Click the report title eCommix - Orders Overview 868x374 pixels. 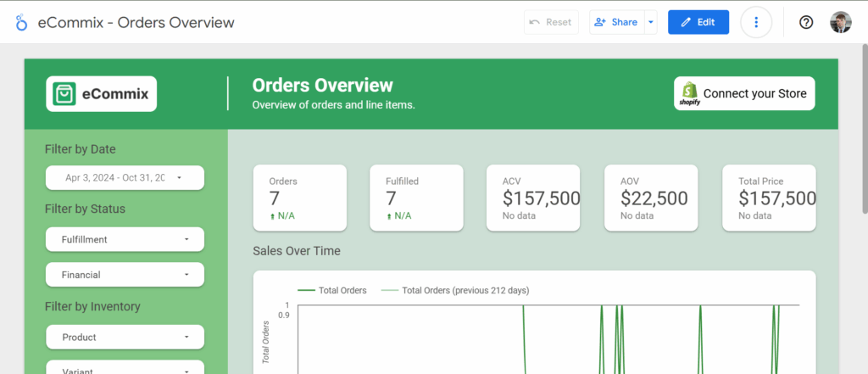click(x=136, y=23)
